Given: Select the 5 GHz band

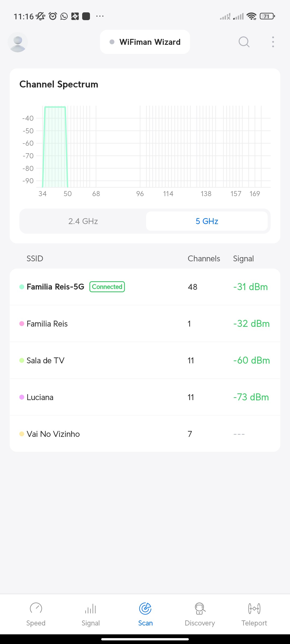Looking at the screenshot, I should coord(207,221).
